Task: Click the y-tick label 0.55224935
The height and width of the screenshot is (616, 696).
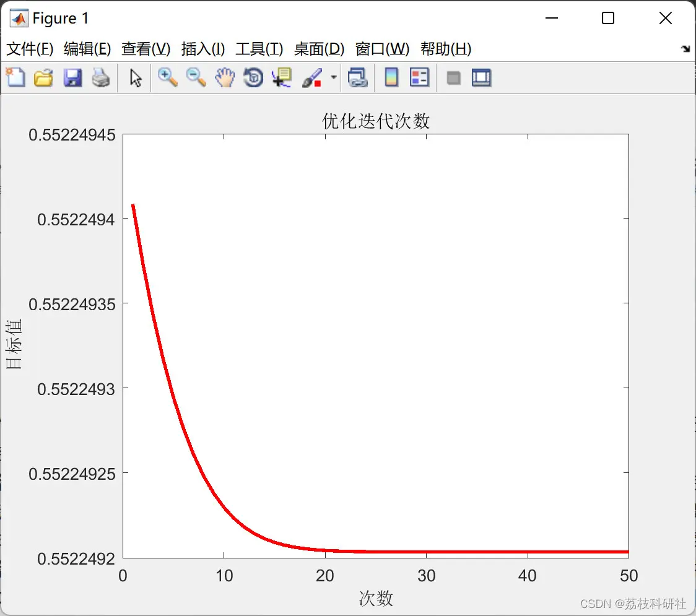Action: pyautogui.click(x=72, y=305)
